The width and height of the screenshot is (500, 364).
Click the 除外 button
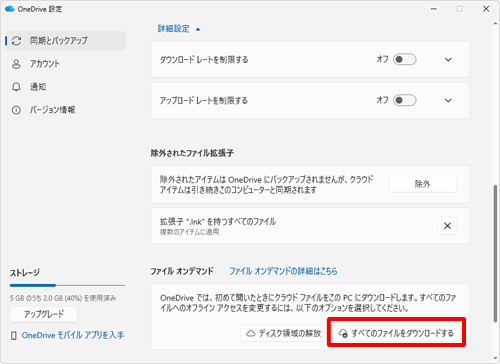422,184
